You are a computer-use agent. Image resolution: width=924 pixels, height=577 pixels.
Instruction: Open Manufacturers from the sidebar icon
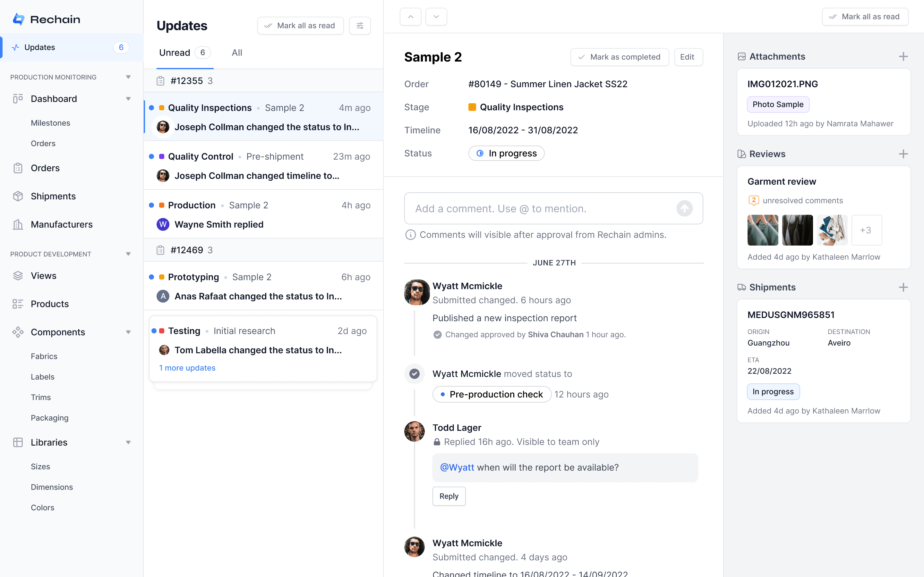18,224
